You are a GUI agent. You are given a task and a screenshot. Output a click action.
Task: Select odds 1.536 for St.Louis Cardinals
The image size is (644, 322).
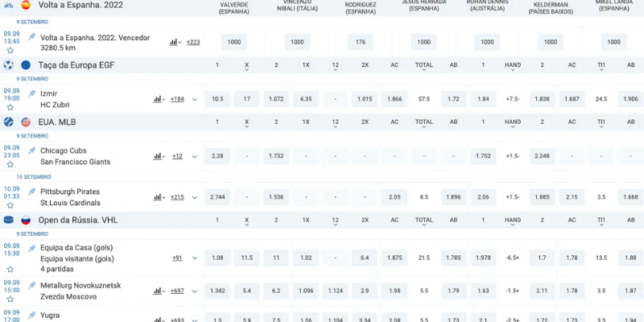coord(276,197)
